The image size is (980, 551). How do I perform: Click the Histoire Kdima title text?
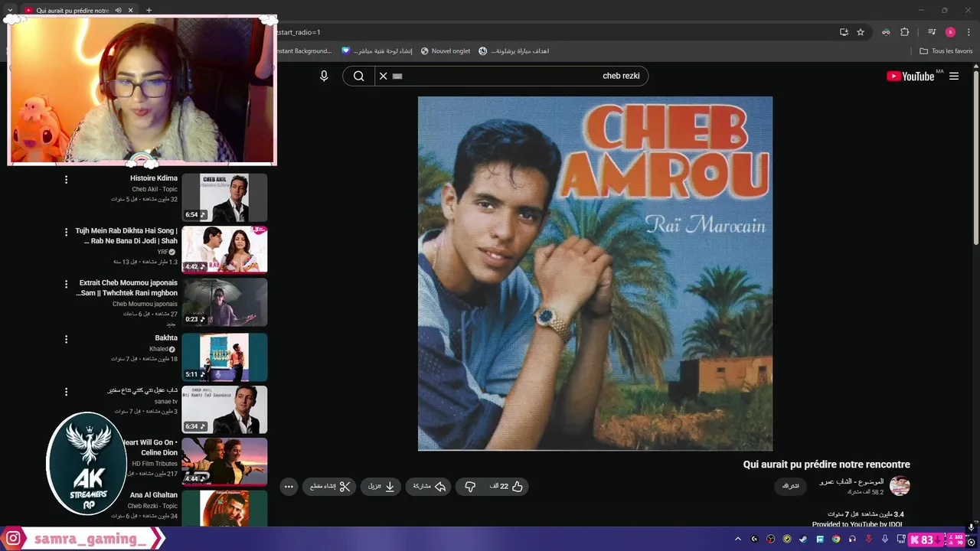(x=153, y=178)
